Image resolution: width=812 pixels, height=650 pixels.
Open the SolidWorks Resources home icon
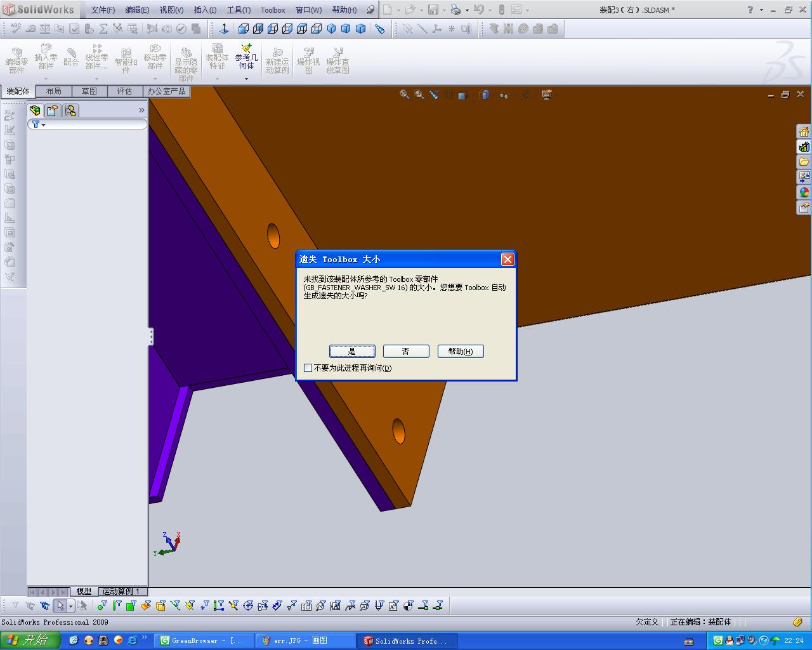[x=804, y=131]
